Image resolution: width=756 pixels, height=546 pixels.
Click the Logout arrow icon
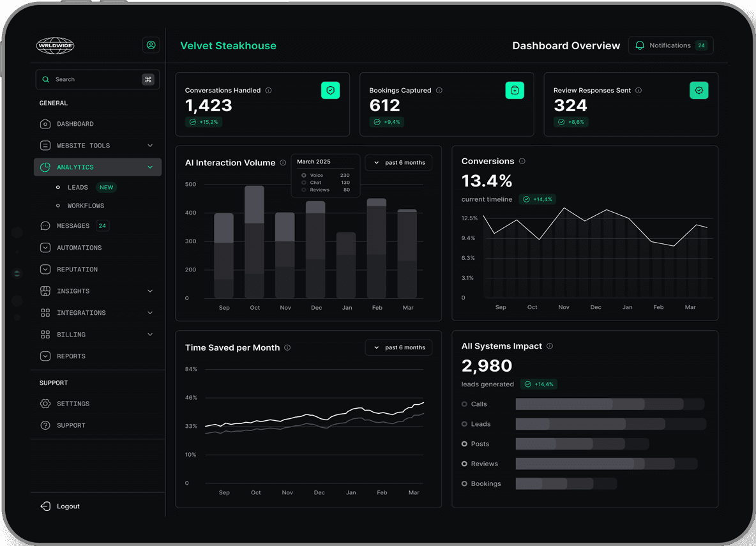[x=45, y=506]
